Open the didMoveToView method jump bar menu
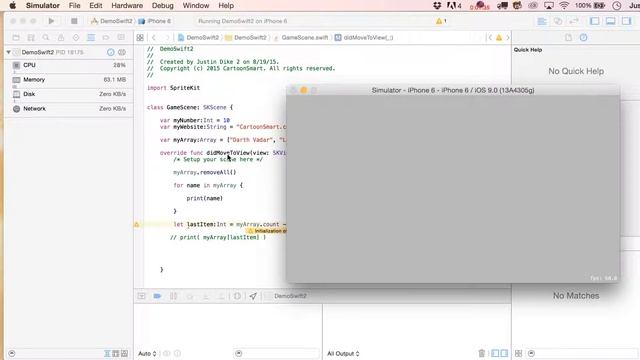Screen dimensions: 640x360 coord(364,38)
